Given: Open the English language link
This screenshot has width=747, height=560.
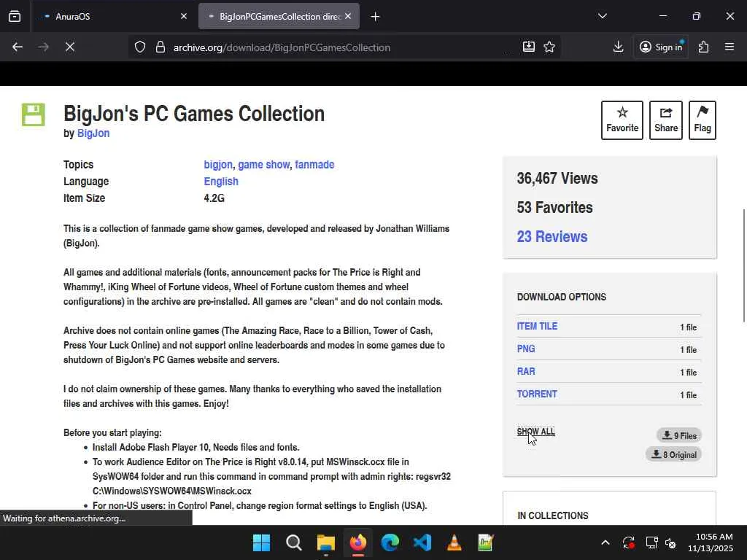Looking at the screenshot, I should coord(221,182).
